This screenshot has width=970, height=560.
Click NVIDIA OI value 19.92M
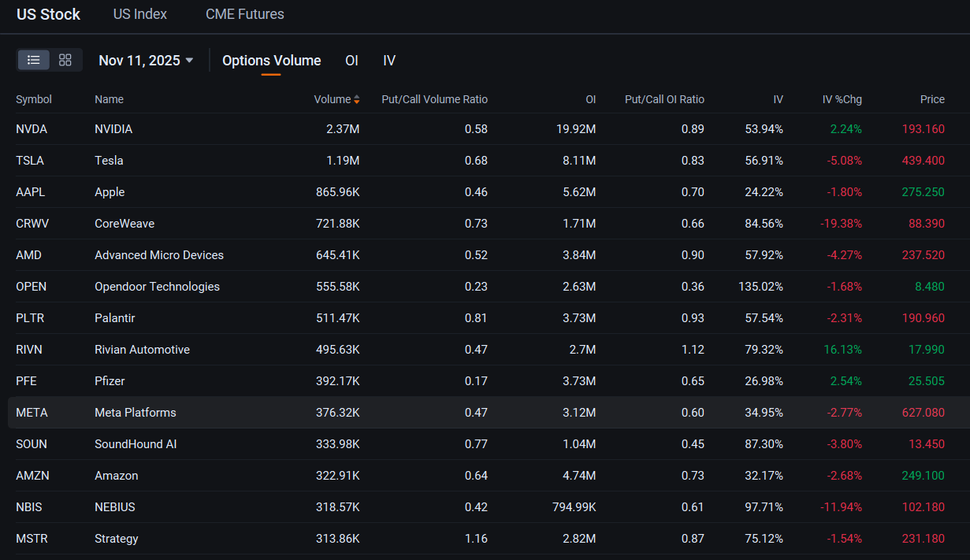(578, 129)
